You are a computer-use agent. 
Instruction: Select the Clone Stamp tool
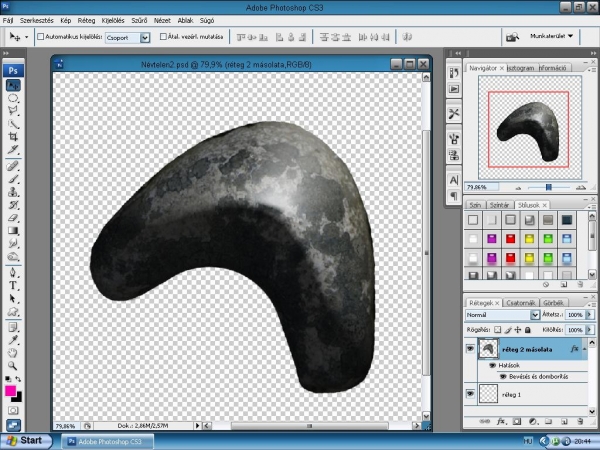click(x=13, y=192)
